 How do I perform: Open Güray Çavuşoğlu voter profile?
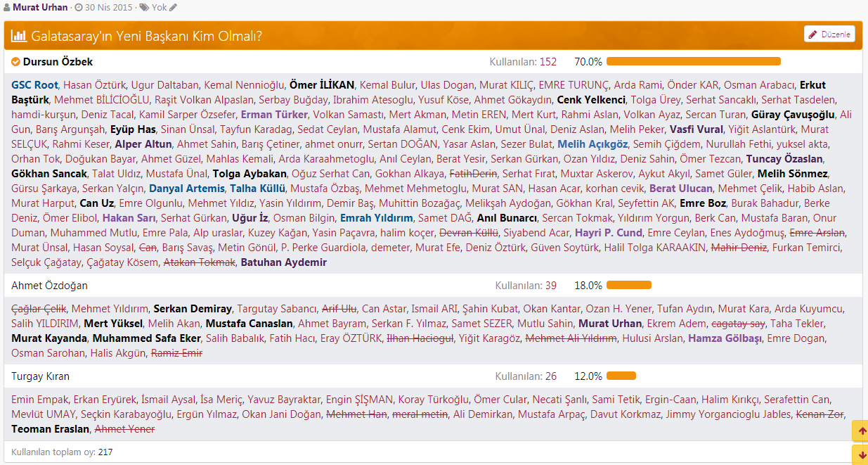tap(793, 115)
